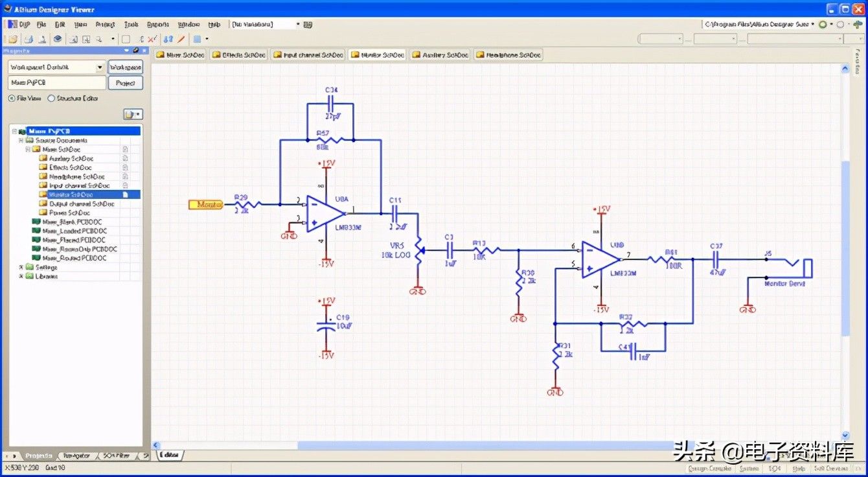Click the home icon at top right
The width and height of the screenshot is (868, 477).
click(858, 24)
